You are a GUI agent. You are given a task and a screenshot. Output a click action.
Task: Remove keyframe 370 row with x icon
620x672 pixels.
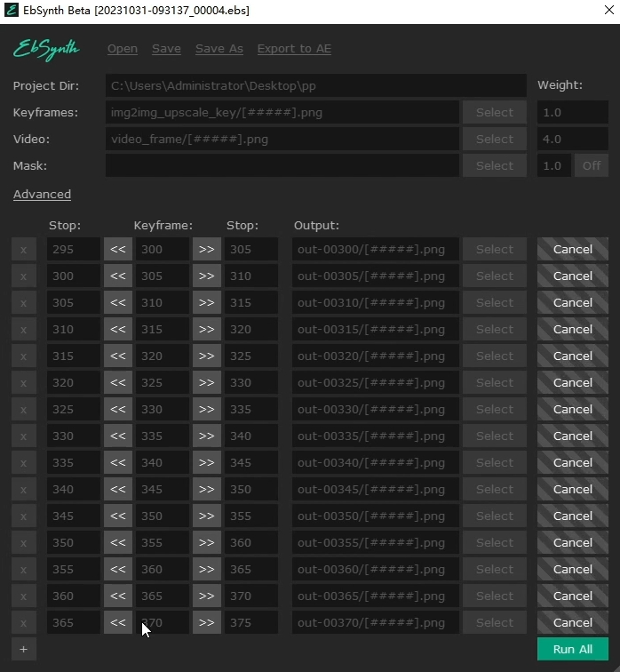pyautogui.click(x=24, y=623)
